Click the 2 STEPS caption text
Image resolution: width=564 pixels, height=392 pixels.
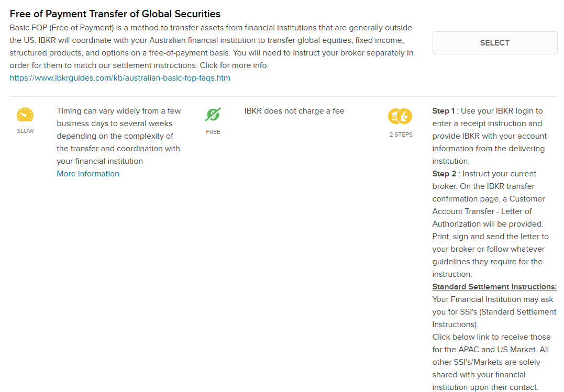(400, 134)
